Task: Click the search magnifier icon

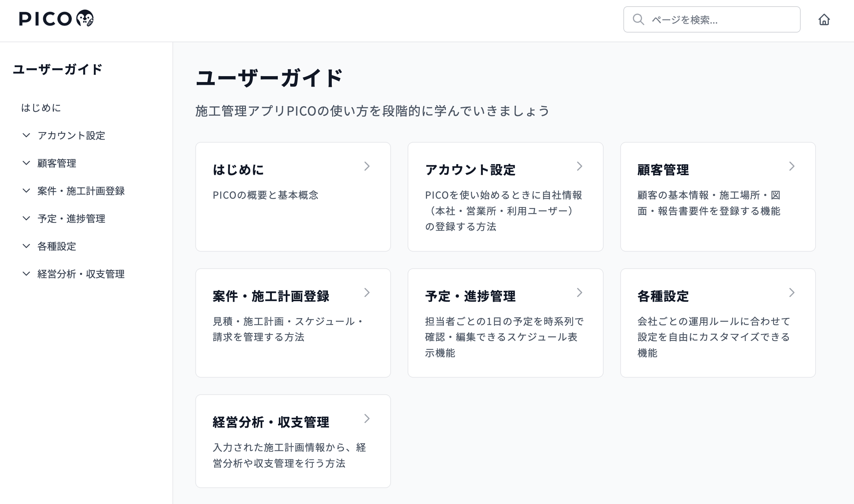Action: click(x=638, y=20)
